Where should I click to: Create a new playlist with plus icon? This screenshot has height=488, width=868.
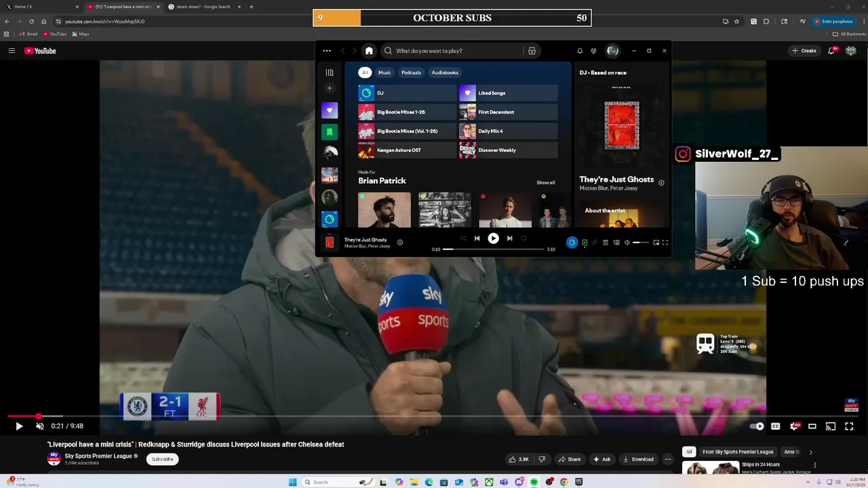click(330, 88)
